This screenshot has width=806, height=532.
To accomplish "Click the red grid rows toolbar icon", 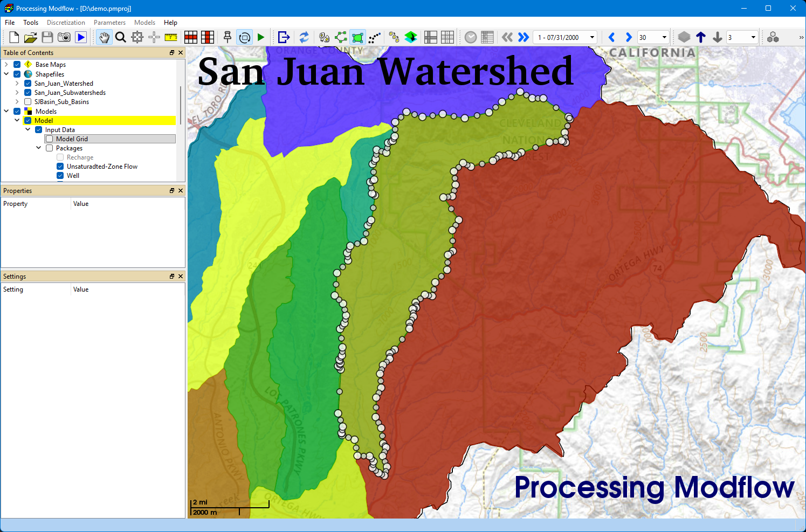I will 191,37.
